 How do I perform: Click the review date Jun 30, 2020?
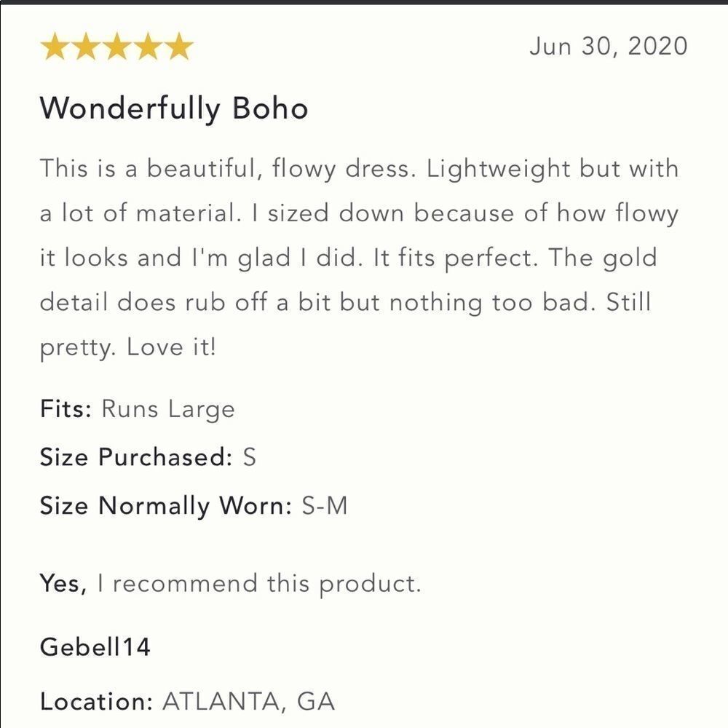click(608, 47)
